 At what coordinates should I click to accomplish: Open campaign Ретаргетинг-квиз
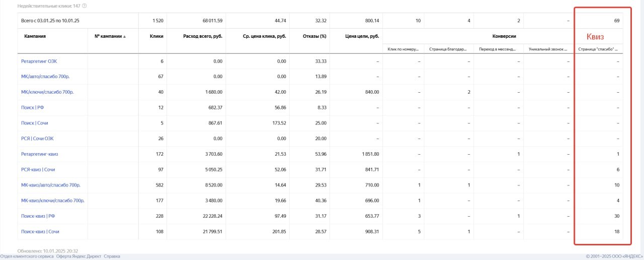tap(40, 154)
